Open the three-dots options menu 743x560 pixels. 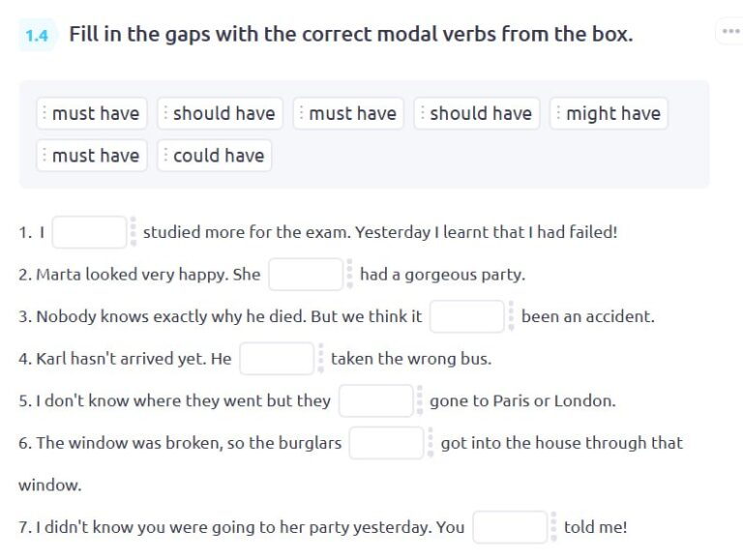click(730, 31)
